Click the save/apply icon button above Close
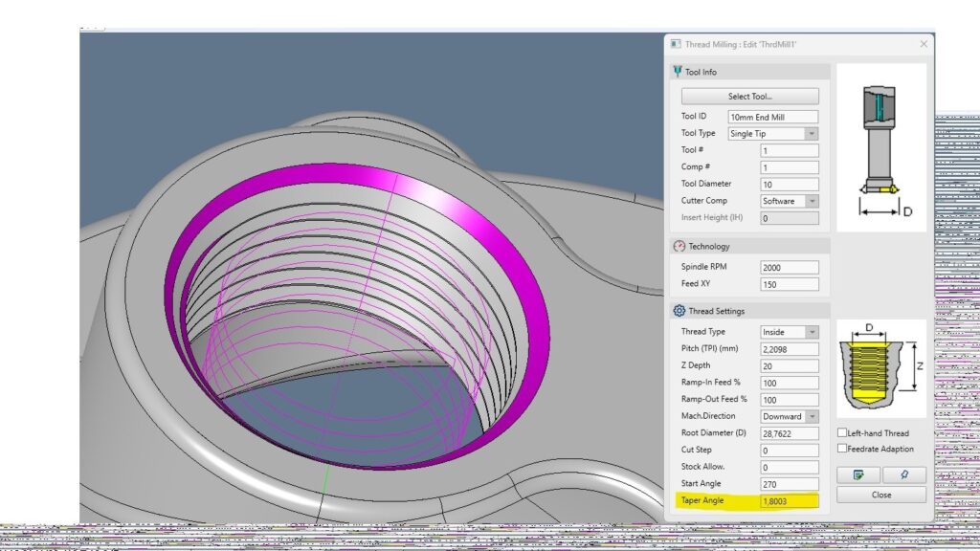The height and width of the screenshot is (551, 980). (x=858, y=474)
